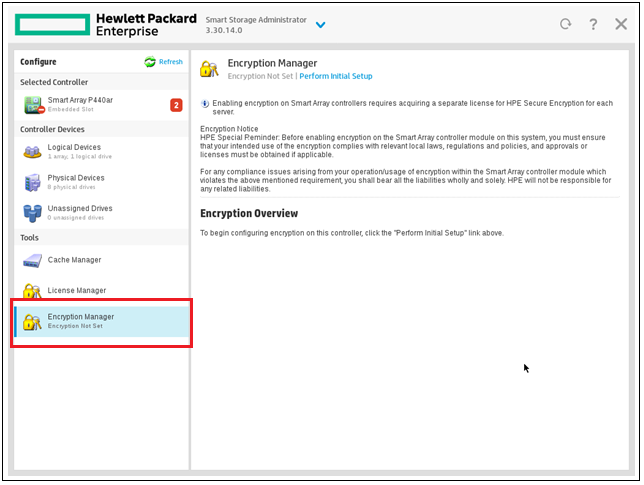This screenshot has width=644, height=485.
Task: Click the Encryption Manager sidebar padlock icon
Action: (x=32, y=322)
